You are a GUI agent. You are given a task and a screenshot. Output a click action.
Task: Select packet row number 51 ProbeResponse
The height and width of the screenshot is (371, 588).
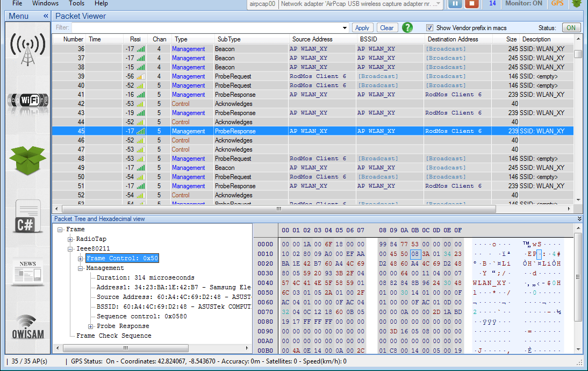point(313,186)
